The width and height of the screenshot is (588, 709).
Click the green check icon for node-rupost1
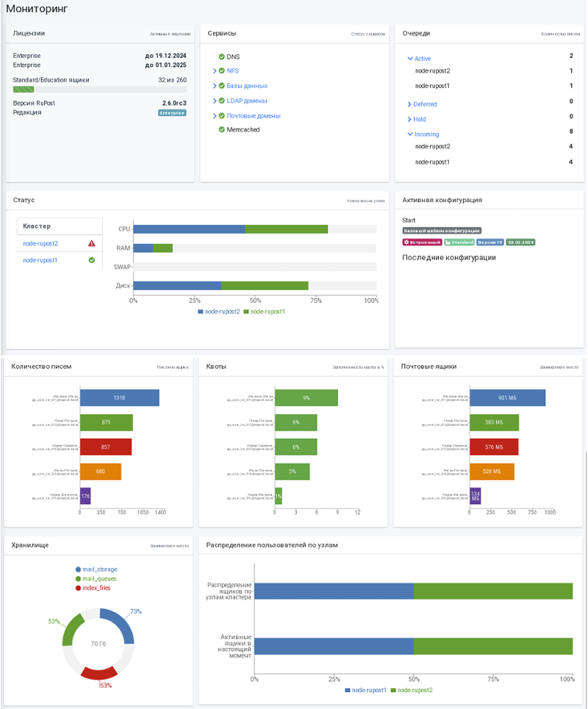click(x=92, y=260)
